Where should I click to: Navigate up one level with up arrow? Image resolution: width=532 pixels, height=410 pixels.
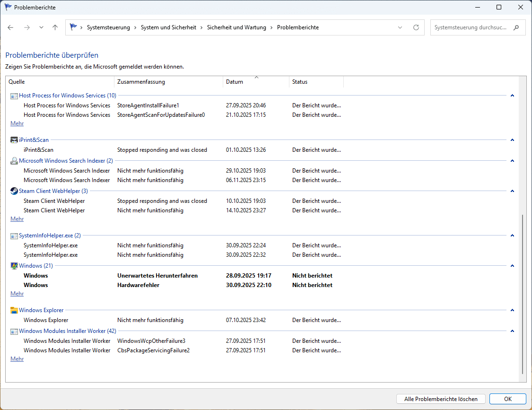click(55, 27)
